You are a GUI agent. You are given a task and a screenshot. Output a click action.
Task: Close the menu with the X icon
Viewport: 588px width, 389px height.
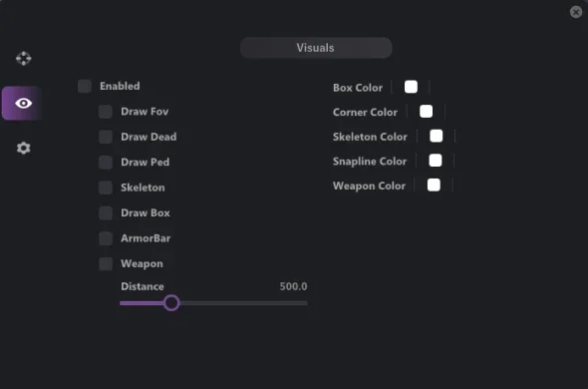(x=576, y=12)
